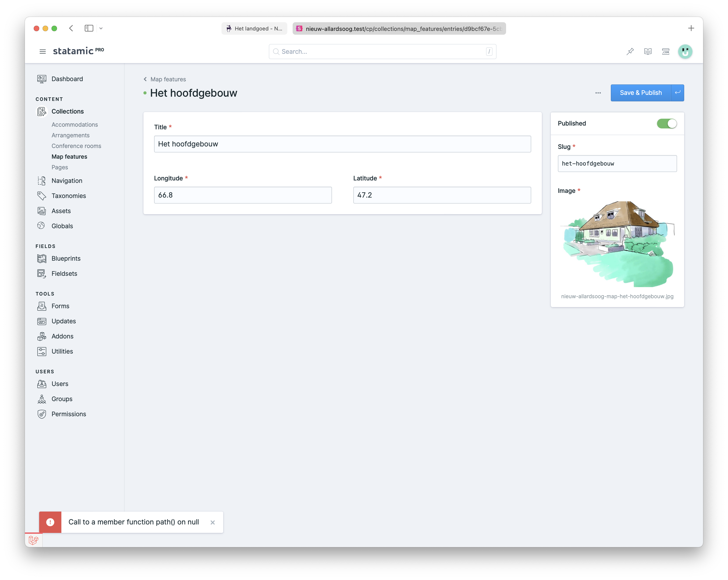This screenshot has width=728, height=580.
Task: Select the Blueprints map icon
Action: [x=42, y=258]
